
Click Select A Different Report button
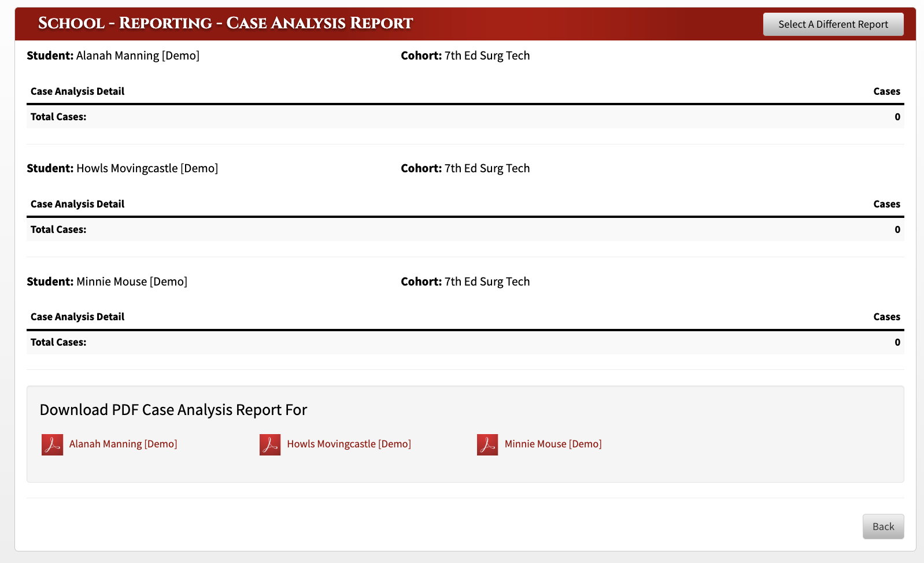point(833,24)
